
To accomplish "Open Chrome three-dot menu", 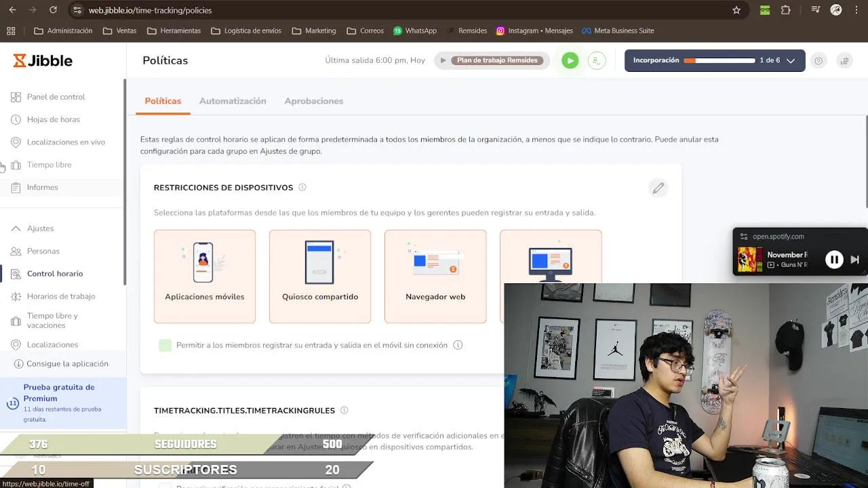I will coord(856,10).
